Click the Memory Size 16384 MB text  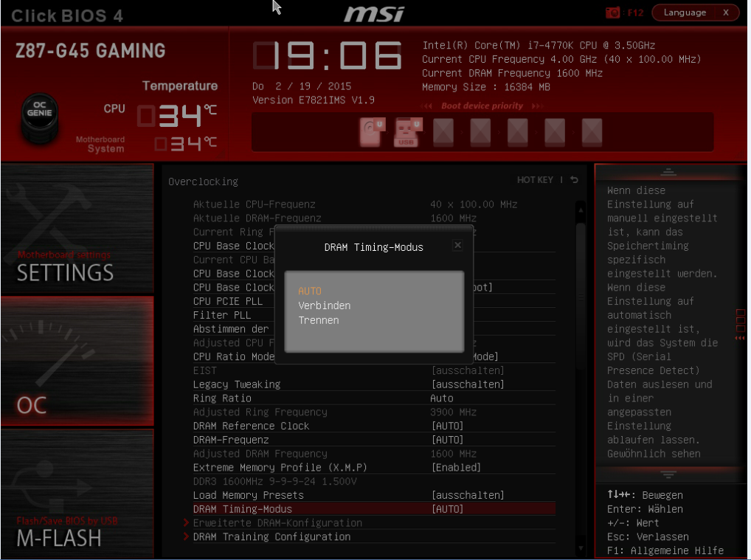(485, 87)
